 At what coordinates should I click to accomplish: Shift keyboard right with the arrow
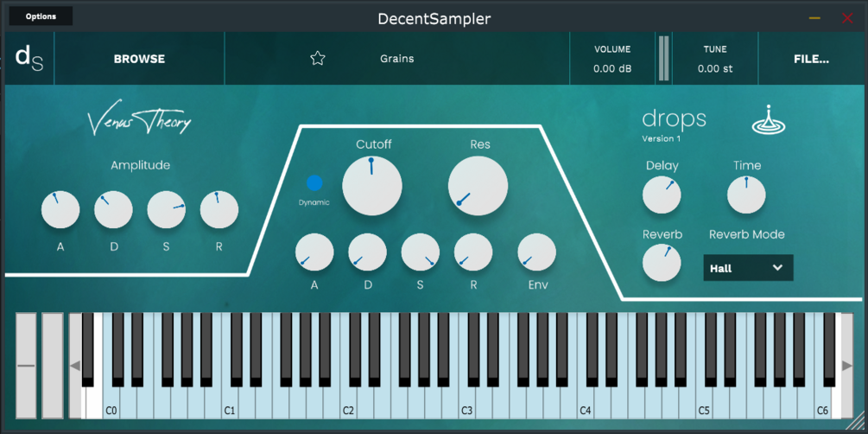847,366
